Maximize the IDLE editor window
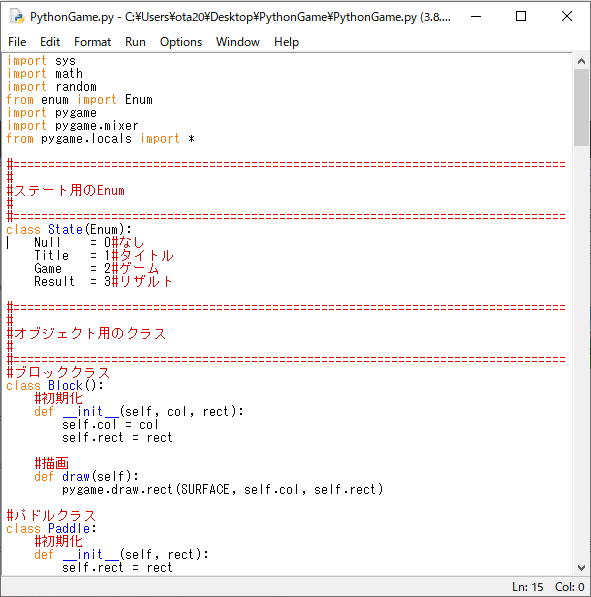The image size is (591, 597). [521, 16]
